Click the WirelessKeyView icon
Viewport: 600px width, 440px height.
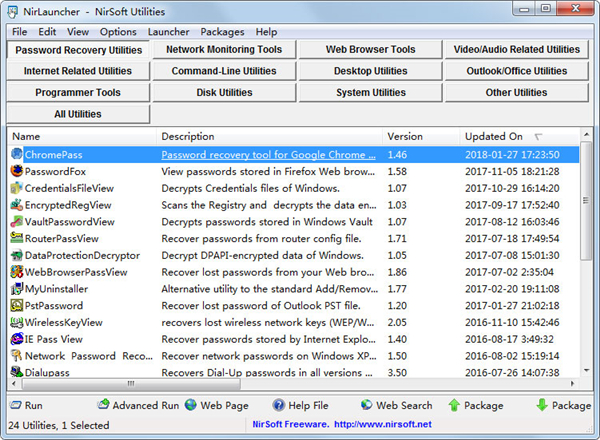click(x=17, y=322)
